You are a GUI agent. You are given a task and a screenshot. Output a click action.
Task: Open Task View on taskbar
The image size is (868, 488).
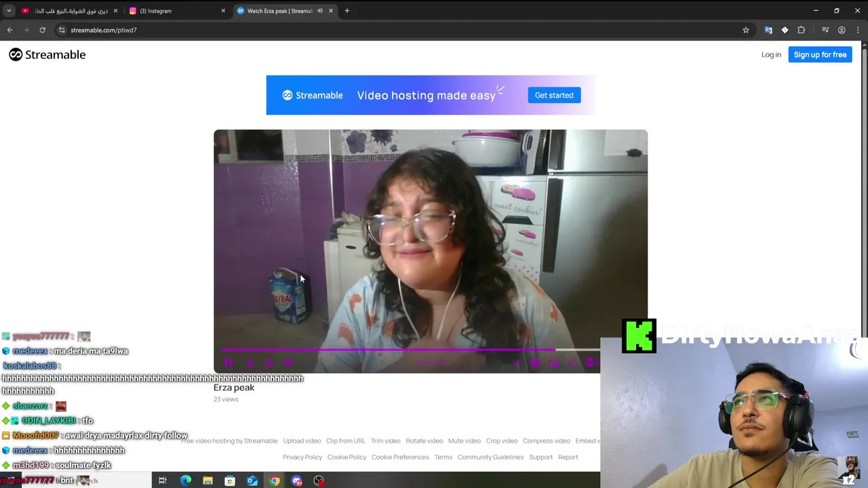click(163, 481)
